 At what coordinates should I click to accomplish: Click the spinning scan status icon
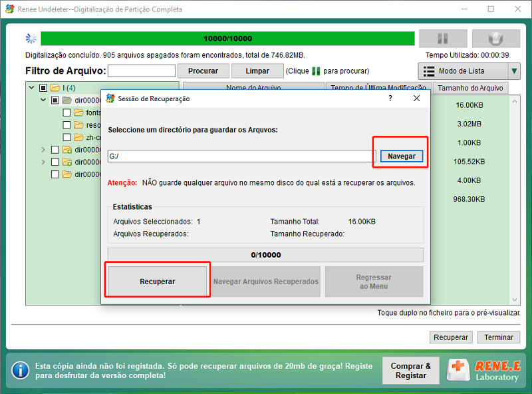(31, 39)
